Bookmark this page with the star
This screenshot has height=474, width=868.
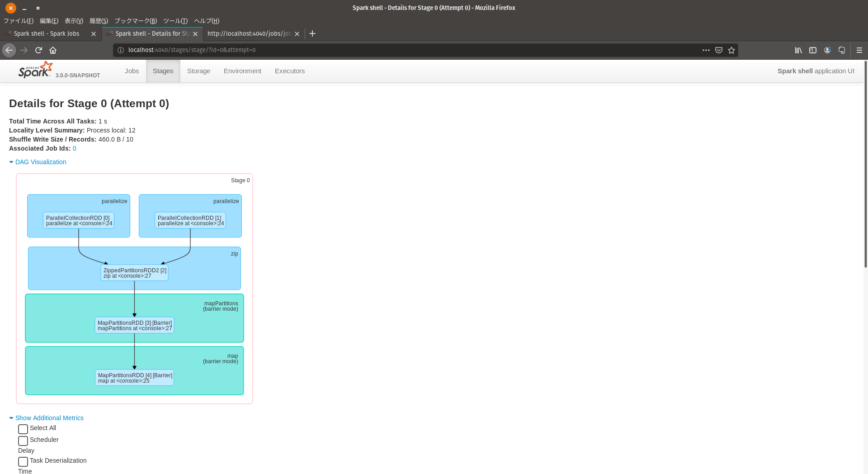coord(731,50)
